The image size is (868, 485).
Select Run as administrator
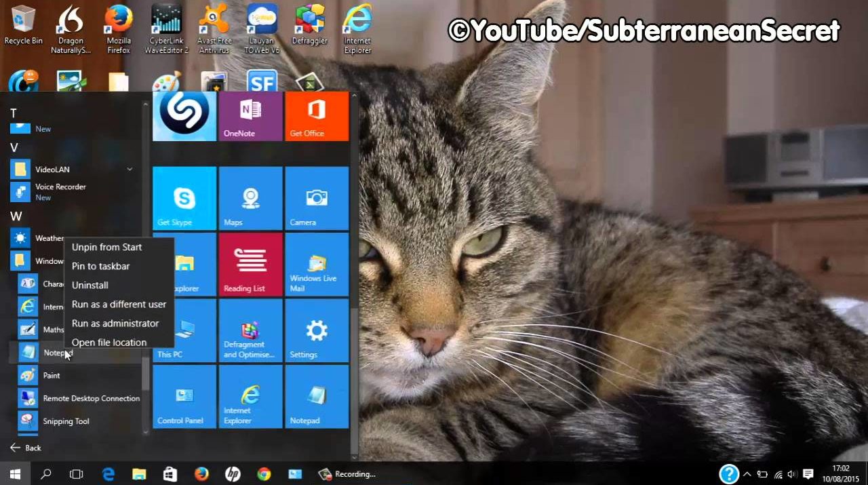click(115, 324)
